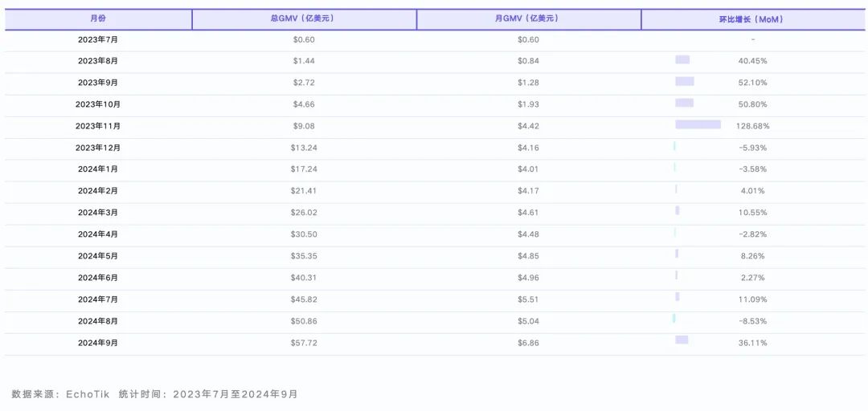The width and height of the screenshot is (868, 411).
Task: Click total GMV value $26.02
Action: pos(304,213)
